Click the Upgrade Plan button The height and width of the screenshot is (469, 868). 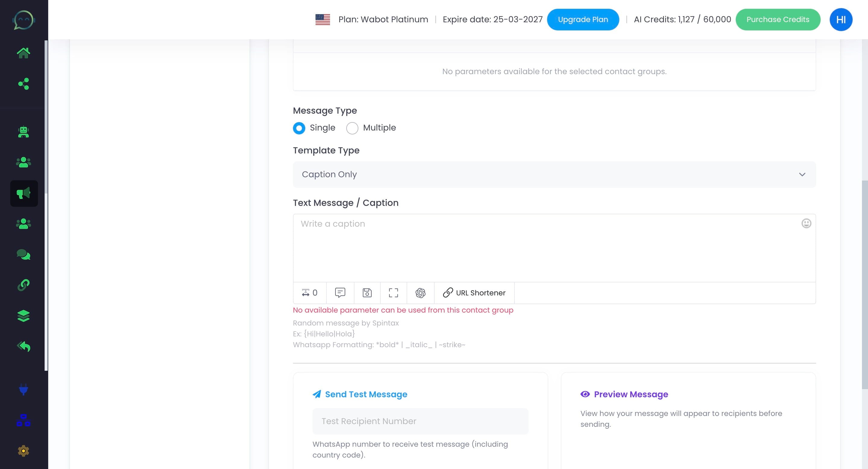583,20
